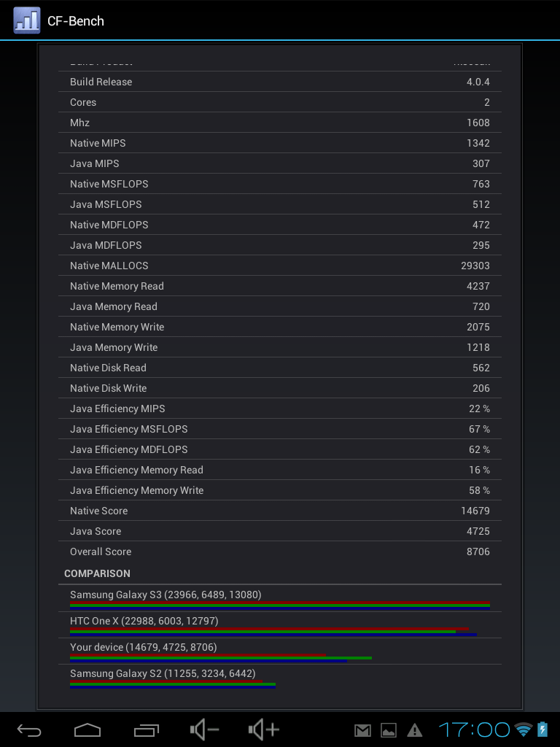Select the Cores row
Viewport: 560px width, 747px height.
click(x=280, y=102)
